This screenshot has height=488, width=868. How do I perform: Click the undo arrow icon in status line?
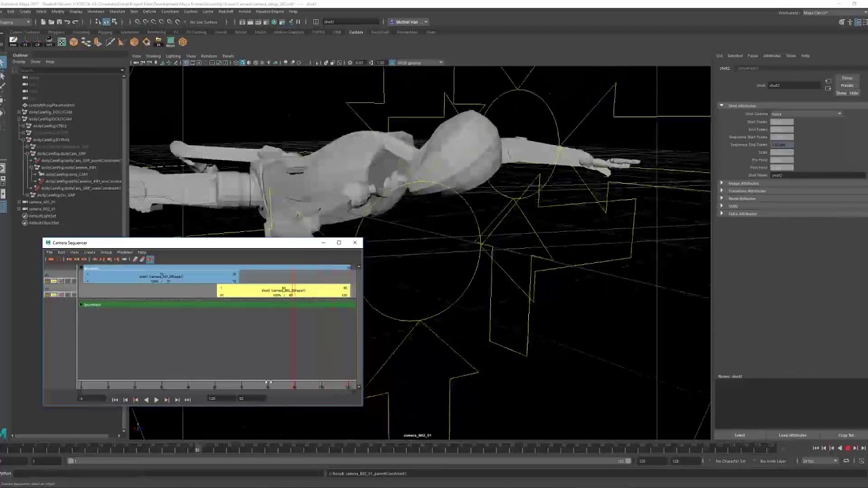tap(67, 22)
